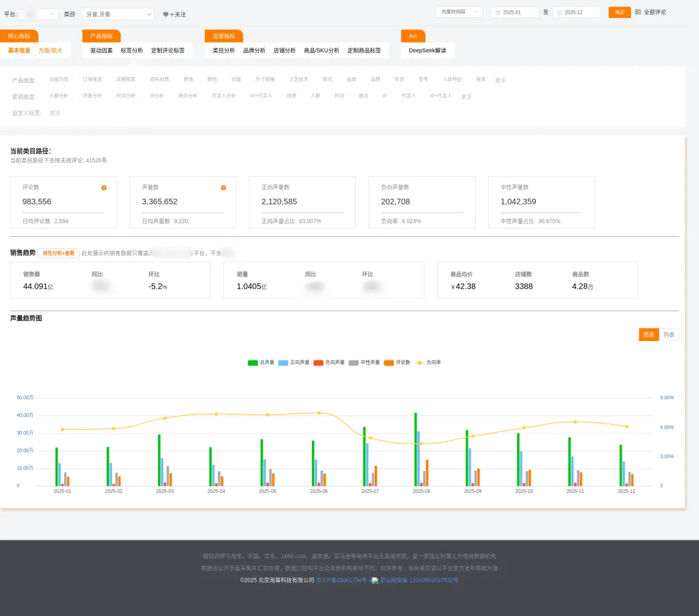Click the police badge icon in the footer

click(x=375, y=580)
